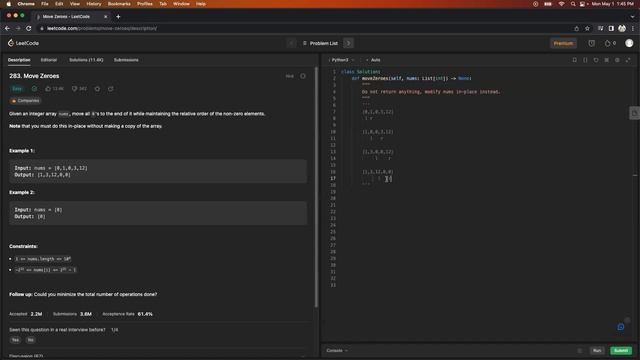This screenshot has height=360, width=640.
Task: Click the Easy difficulty badge
Action: [x=17, y=89]
